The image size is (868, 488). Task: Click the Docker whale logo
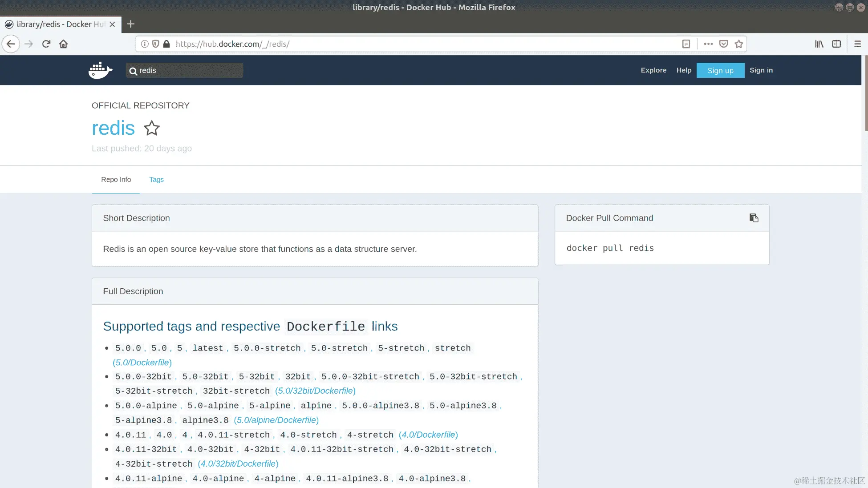(x=100, y=70)
